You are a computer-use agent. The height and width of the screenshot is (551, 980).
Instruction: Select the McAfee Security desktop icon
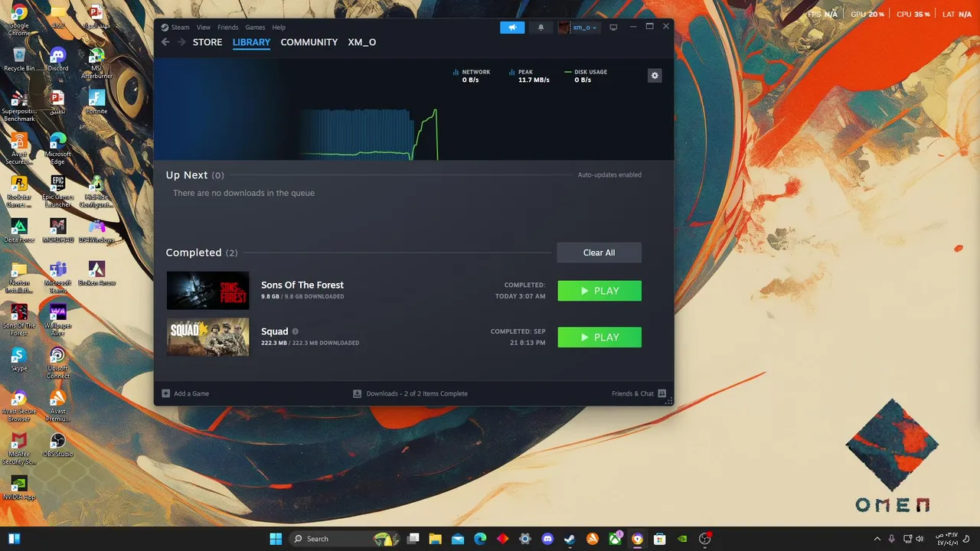[19, 449]
